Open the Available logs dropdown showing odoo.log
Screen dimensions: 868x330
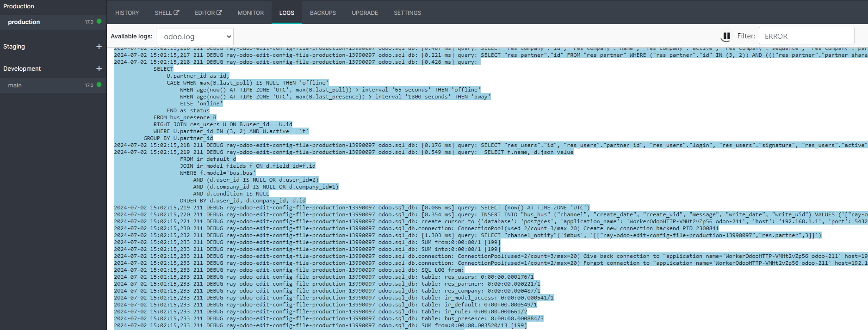click(195, 37)
